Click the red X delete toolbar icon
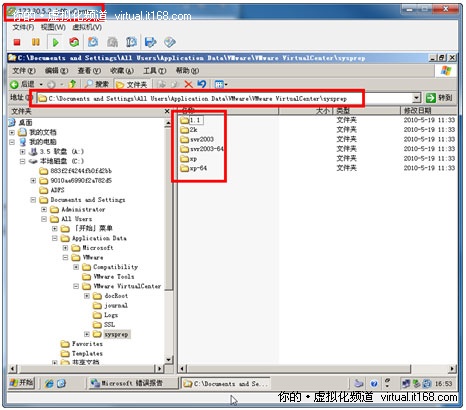Screen dimensions: 466x410 click(x=188, y=84)
